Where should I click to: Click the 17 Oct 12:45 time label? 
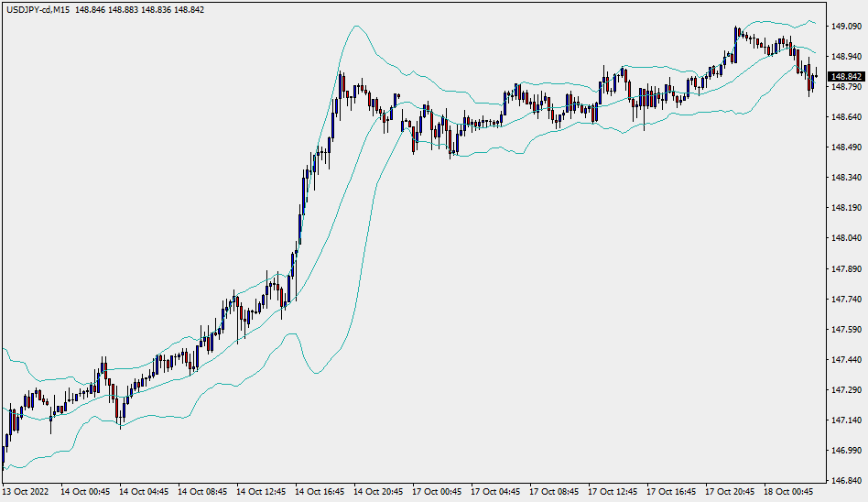pyautogui.click(x=613, y=492)
